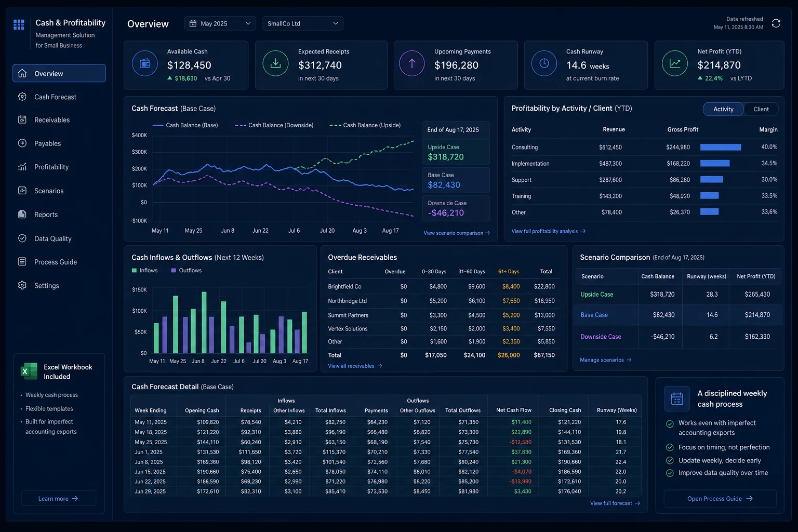The height and width of the screenshot is (532, 798).
Task: Click View all receivables link
Action: [x=355, y=366]
